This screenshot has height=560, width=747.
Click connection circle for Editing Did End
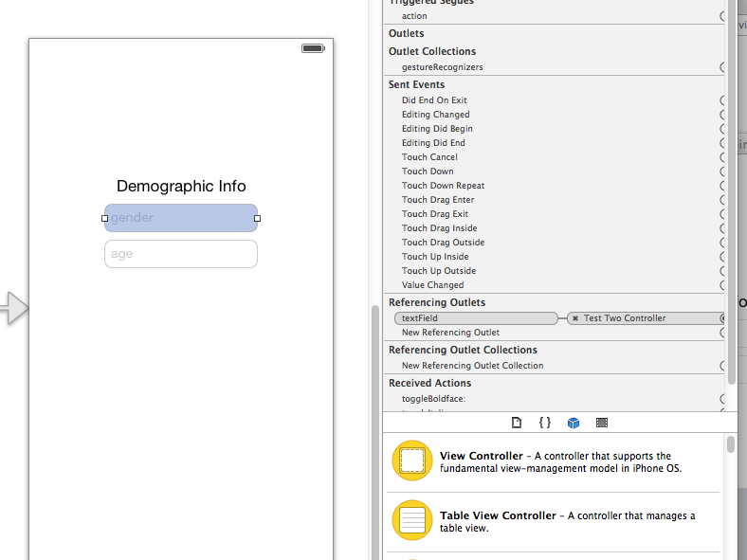(722, 143)
